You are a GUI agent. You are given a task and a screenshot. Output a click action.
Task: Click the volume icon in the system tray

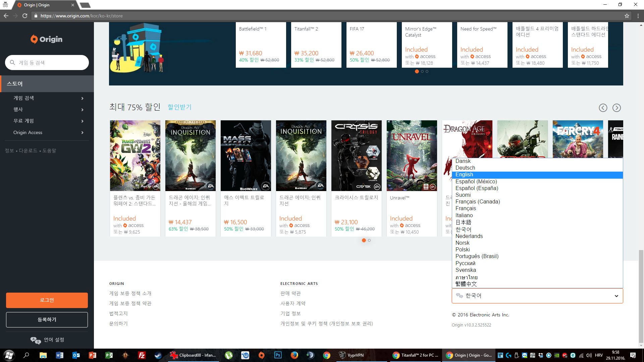pyautogui.click(x=589, y=355)
